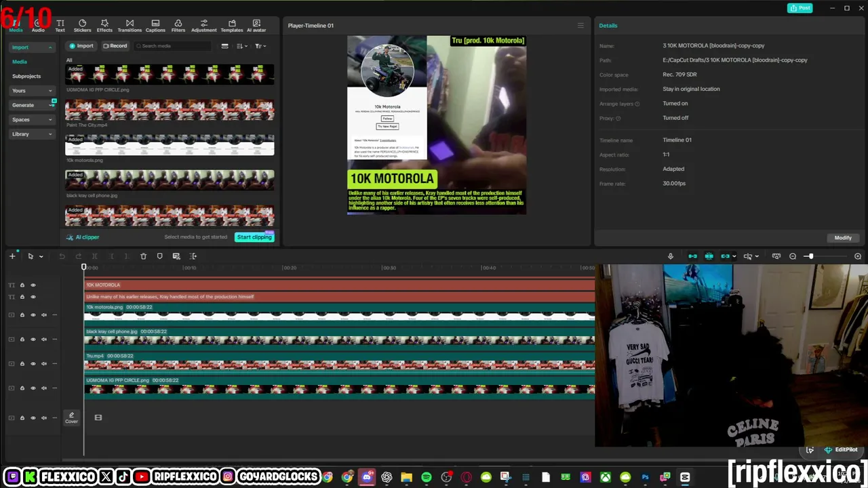Open the Templates tab
Screen dimensions: 868x488
(232, 26)
